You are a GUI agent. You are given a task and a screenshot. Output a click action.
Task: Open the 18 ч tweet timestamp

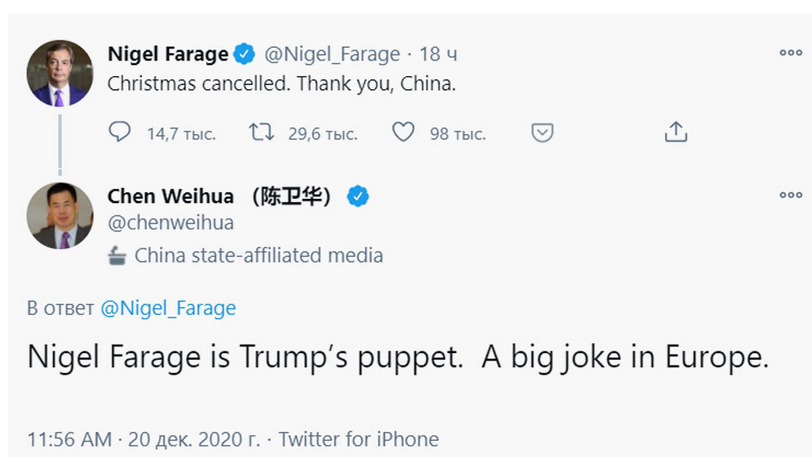point(438,54)
